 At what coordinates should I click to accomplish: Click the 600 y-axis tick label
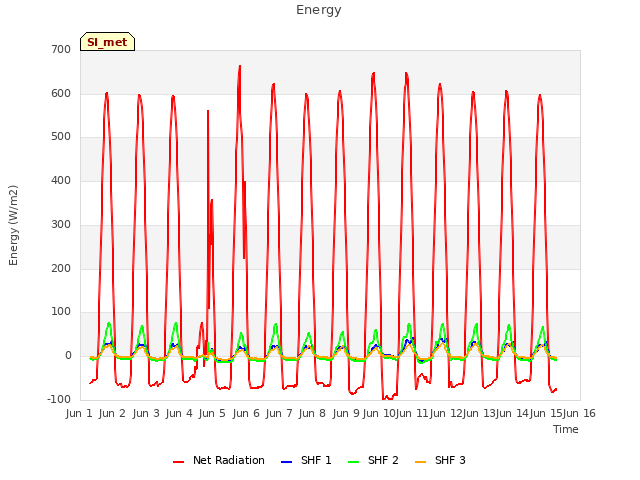61,93
